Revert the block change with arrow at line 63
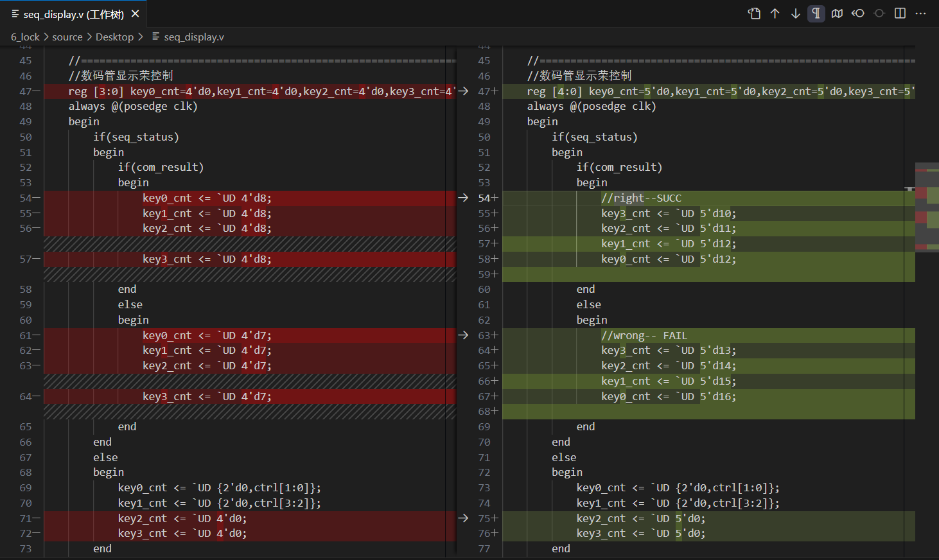939x560 pixels. click(463, 335)
